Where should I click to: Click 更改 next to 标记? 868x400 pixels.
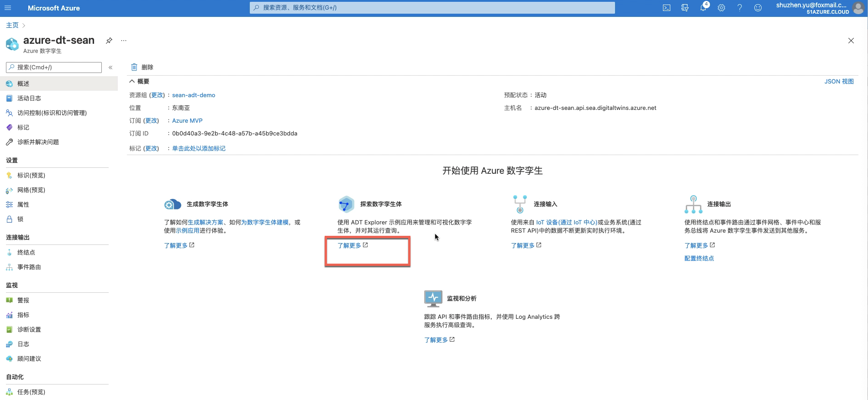[151, 148]
